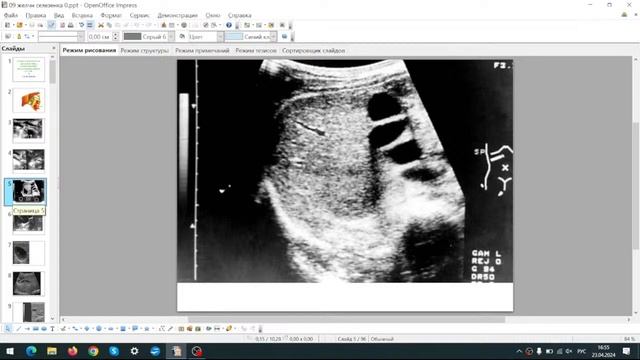Toggle the highlighted icon after the Undo arrow
The image size is (640, 360).
tap(90, 25)
